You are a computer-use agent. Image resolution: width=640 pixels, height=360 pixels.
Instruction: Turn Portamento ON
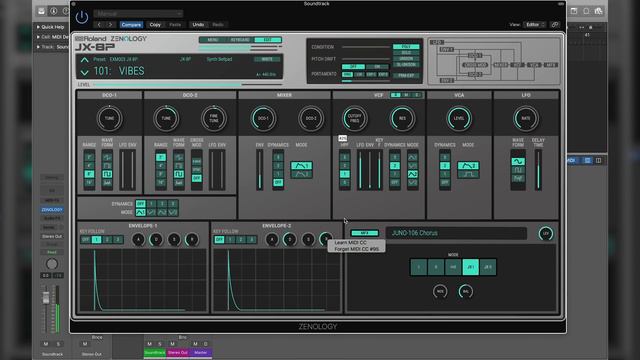[x=377, y=67]
